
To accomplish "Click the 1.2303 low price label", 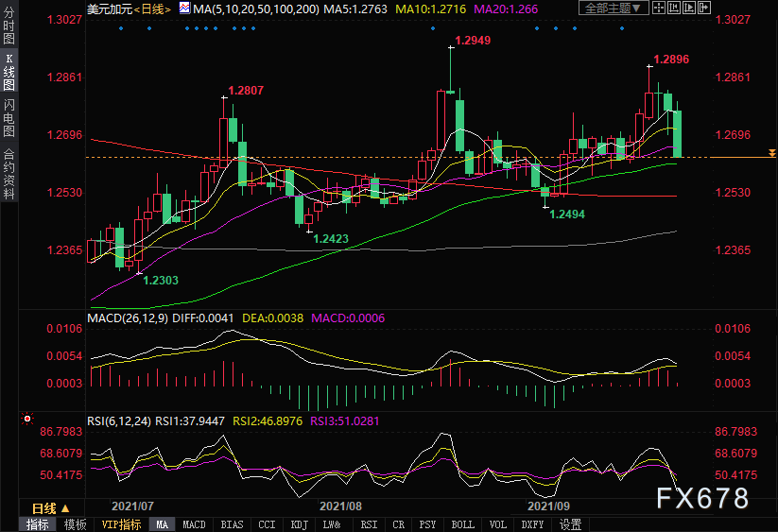I will pyautogui.click(x=161, y=281).
